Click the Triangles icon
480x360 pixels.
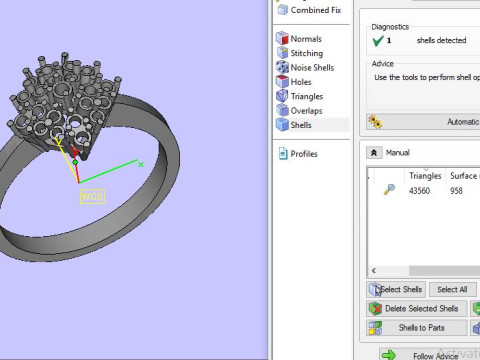(x=282, y=96)
